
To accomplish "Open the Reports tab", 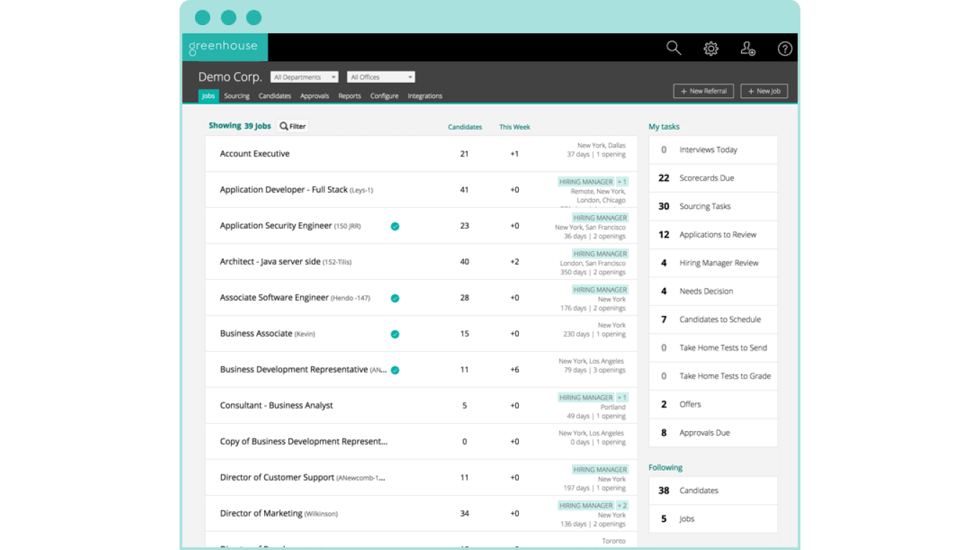I will (x=350, y=96).
